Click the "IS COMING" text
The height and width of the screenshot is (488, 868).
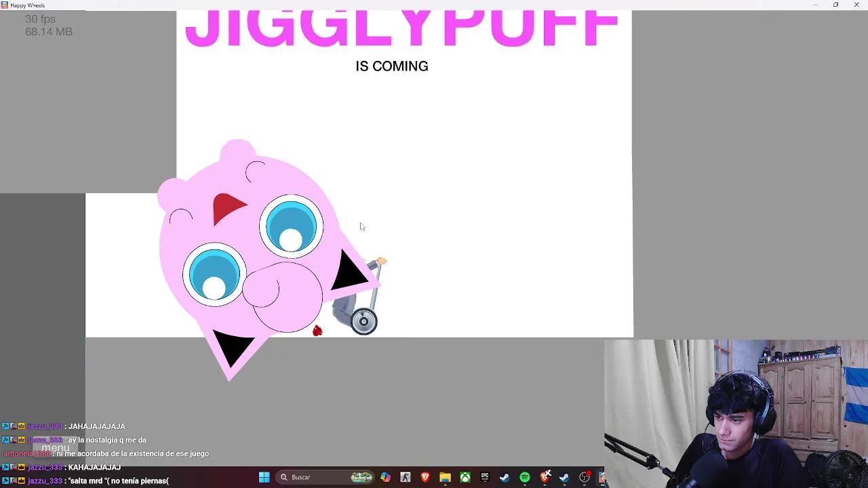click(x=392, y=66)
